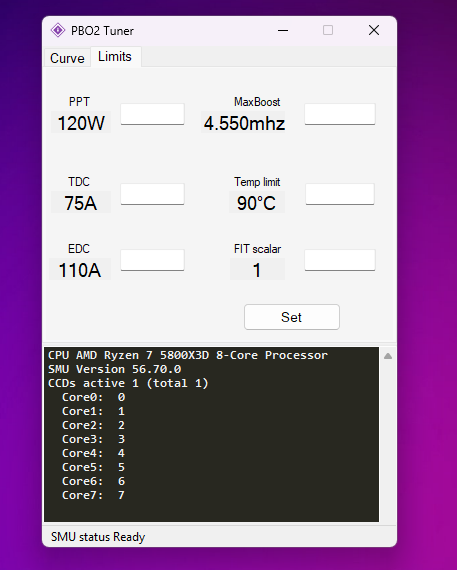
Task: Select the EDC input field
Action: tap(152, 260)
